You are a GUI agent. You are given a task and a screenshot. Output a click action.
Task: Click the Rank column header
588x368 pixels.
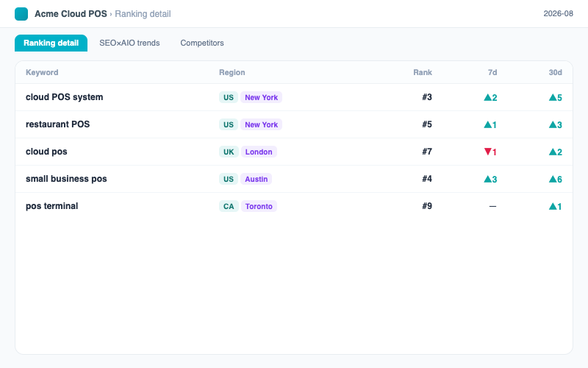click(423, 72)
